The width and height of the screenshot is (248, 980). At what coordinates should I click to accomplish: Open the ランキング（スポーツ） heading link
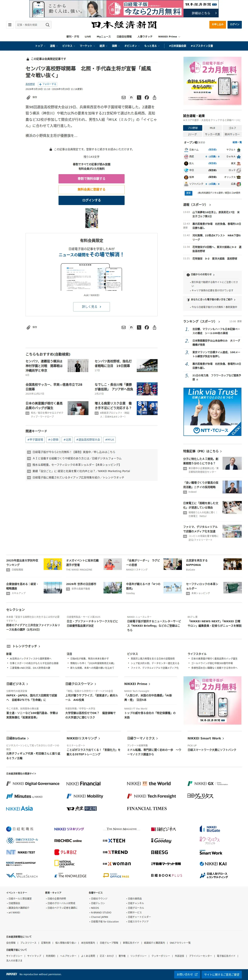[202, 321]
